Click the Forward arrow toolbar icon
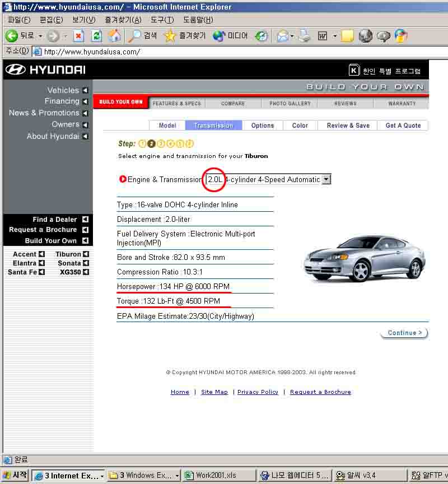The width and height of the screenshot is (448, 484). (x=53, y=36)
